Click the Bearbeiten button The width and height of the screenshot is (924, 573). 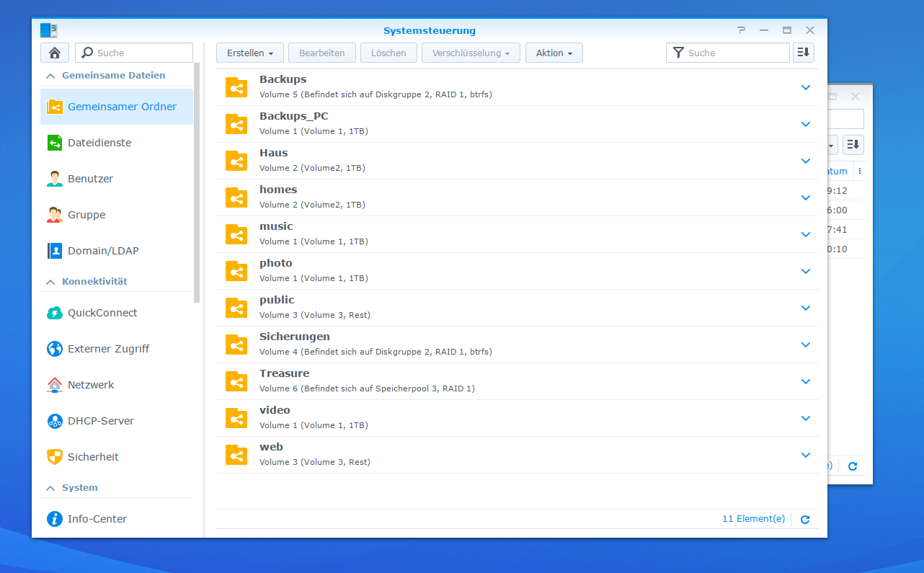[x=322, y=53]
